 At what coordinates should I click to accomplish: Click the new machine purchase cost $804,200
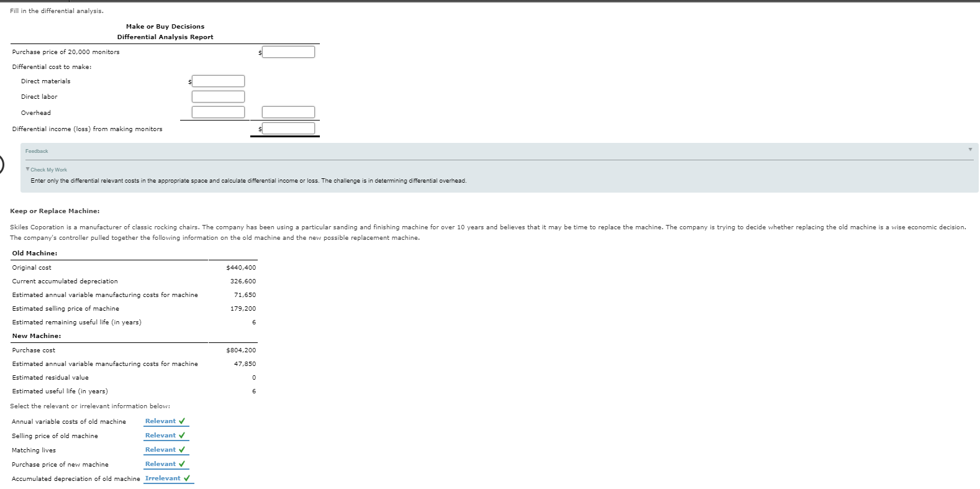[241, 350]
